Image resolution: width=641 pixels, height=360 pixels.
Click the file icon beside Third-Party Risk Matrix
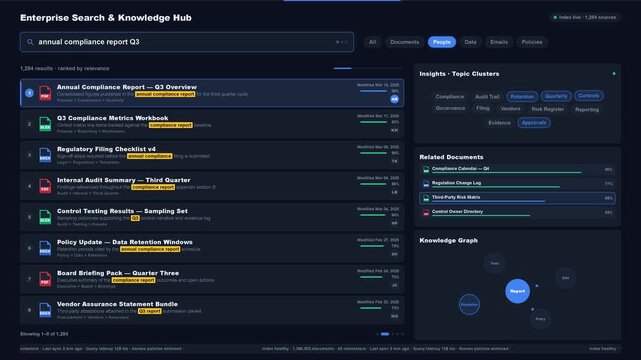coord(426,198)
